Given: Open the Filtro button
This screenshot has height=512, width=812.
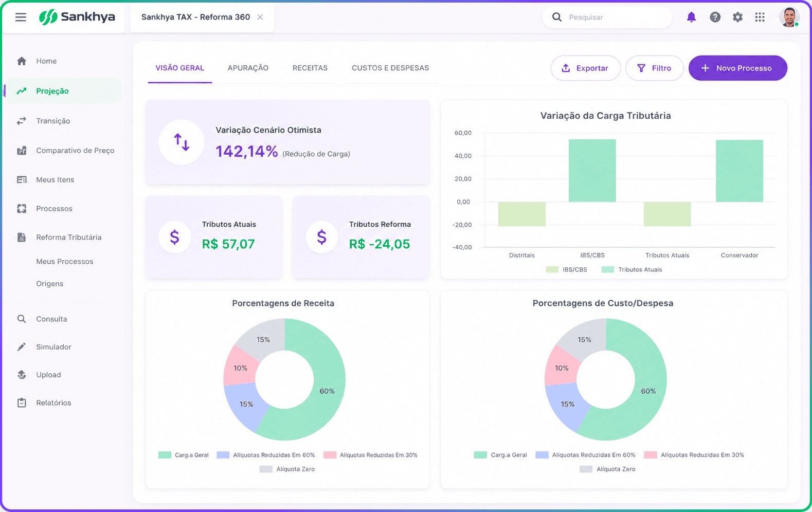Looking at the screenshot, I should pyautogui.click(x=654, y=68).
